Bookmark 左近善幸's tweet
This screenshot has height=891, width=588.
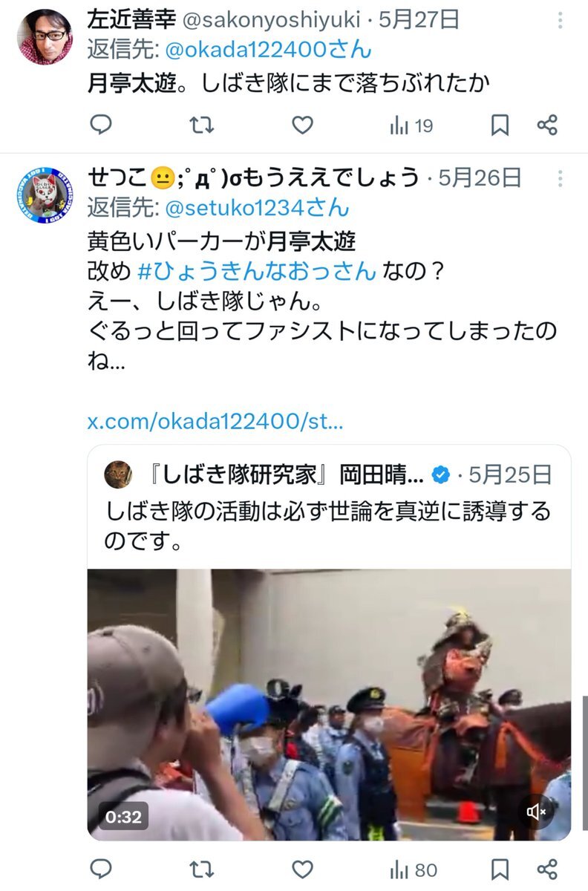pos(500,125)
